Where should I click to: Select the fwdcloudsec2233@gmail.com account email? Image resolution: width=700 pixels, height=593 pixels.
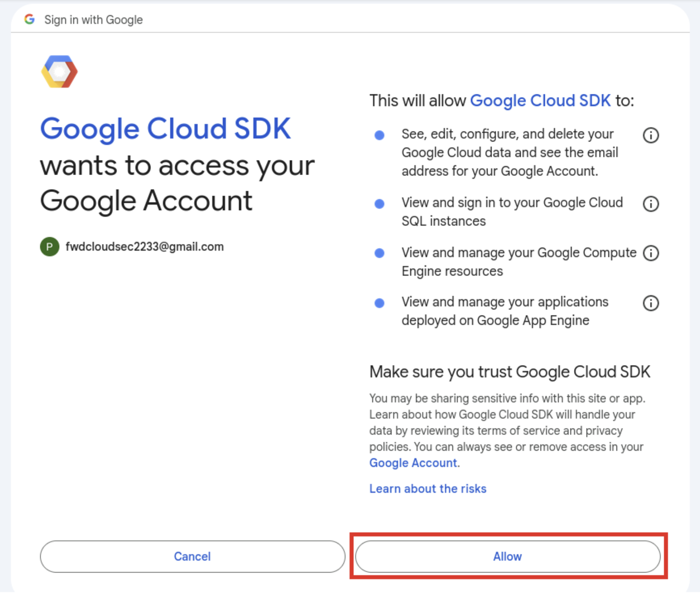tap(145, 247)
